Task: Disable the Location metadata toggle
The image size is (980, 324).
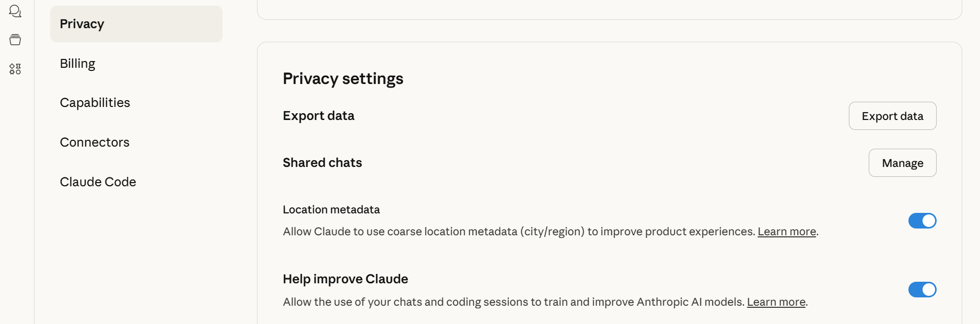Action: coord(922,220)
